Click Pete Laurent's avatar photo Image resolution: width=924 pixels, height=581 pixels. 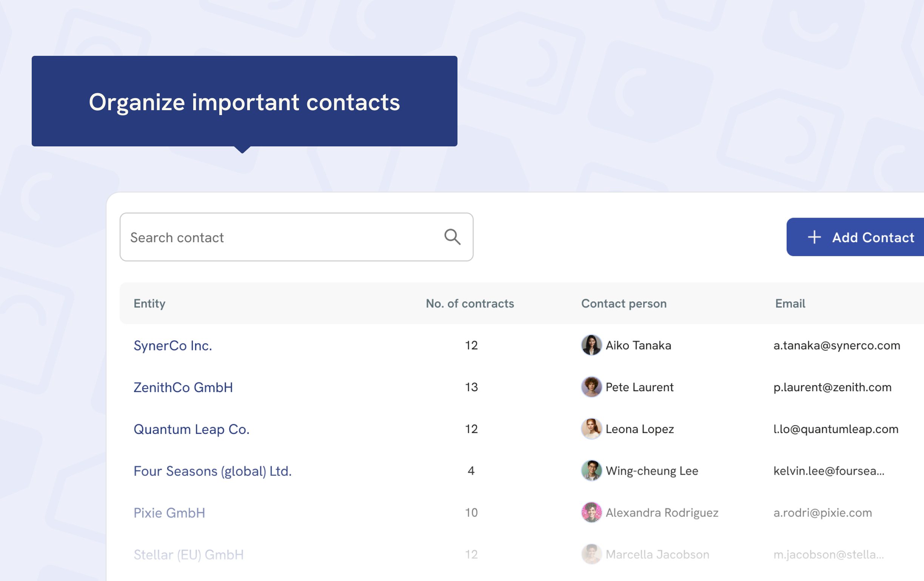click(591, 387)
